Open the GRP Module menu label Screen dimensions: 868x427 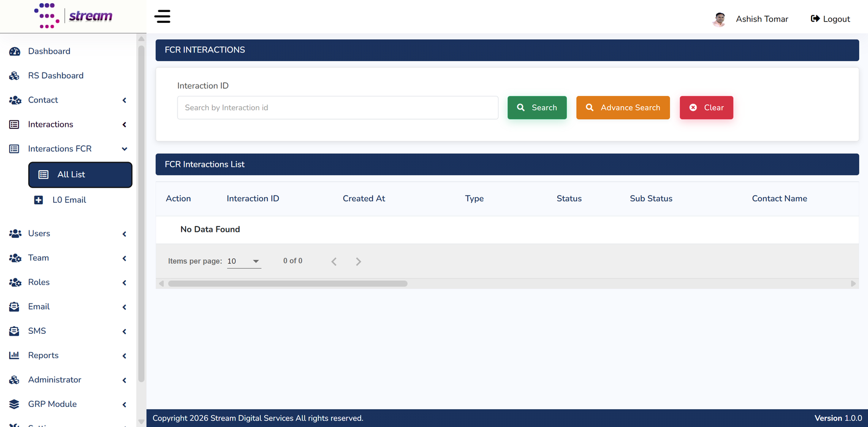(53, 404)
